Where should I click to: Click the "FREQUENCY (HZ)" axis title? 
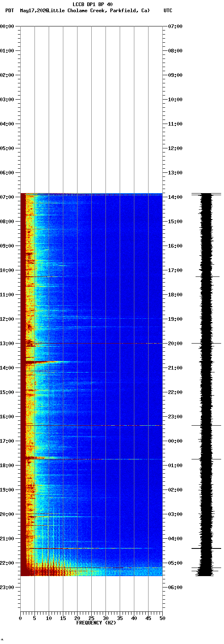pyautogui.click(x=96, y=623)
